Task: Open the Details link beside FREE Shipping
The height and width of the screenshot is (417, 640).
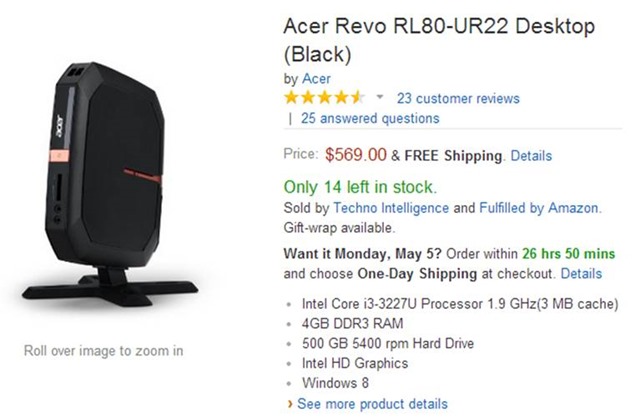Action: pos(531,155)
